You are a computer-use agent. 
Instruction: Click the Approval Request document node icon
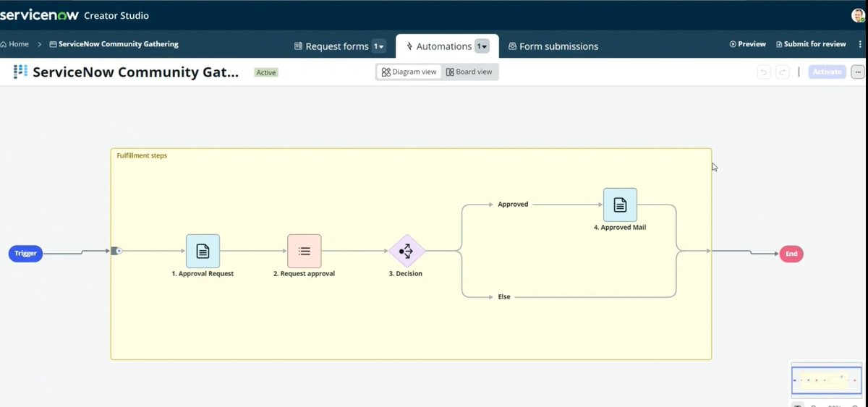pos(203,251)
